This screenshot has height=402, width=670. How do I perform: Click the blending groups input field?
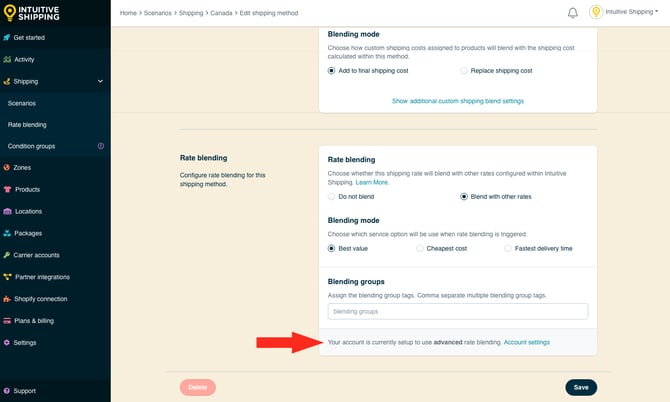[458, 311]
